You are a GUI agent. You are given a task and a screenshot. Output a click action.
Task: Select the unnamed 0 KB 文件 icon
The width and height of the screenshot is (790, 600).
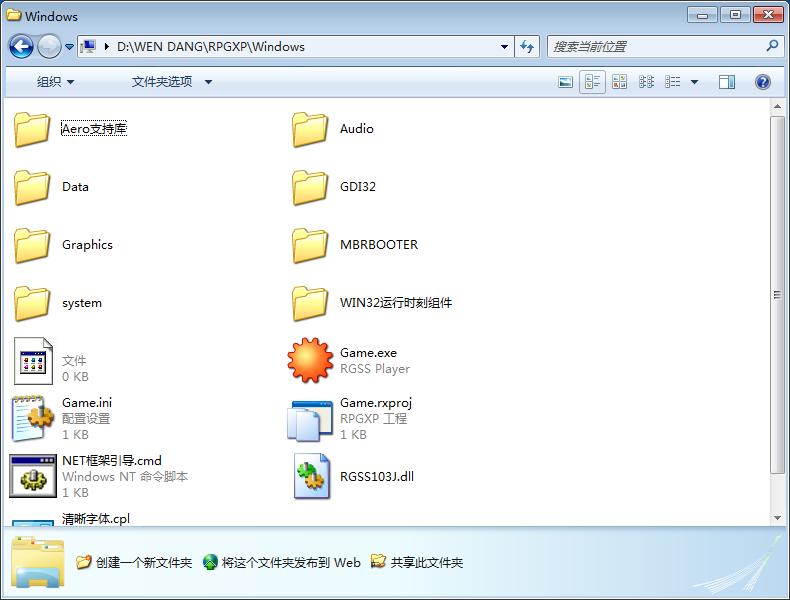pos(33,361)
